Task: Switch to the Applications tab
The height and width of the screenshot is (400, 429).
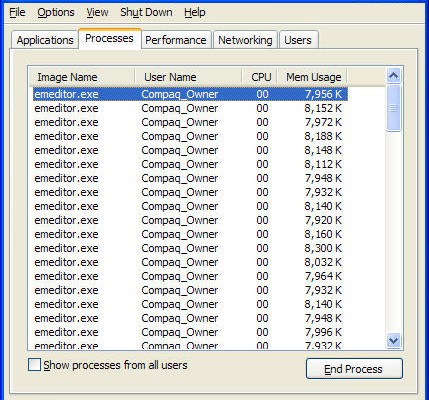Action: [45, 40]
